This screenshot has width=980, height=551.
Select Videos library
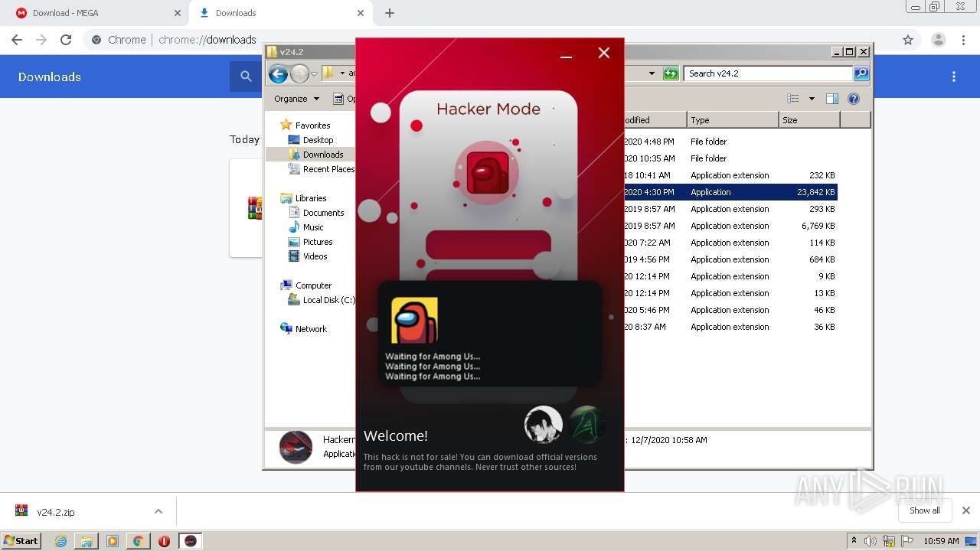(x=315, y=256)
